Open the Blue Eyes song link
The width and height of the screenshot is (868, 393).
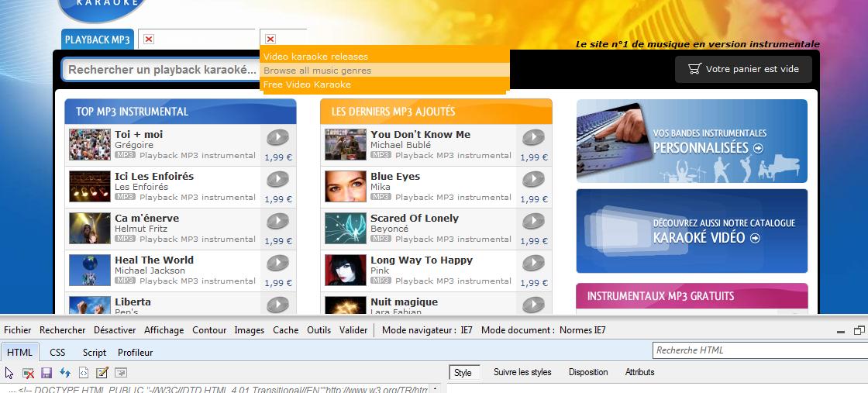click(394, 176)
